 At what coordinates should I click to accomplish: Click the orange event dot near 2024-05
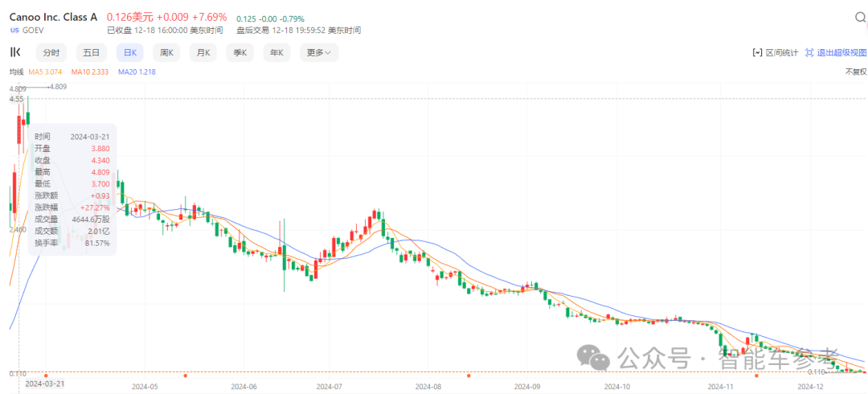tap(186, 375)
